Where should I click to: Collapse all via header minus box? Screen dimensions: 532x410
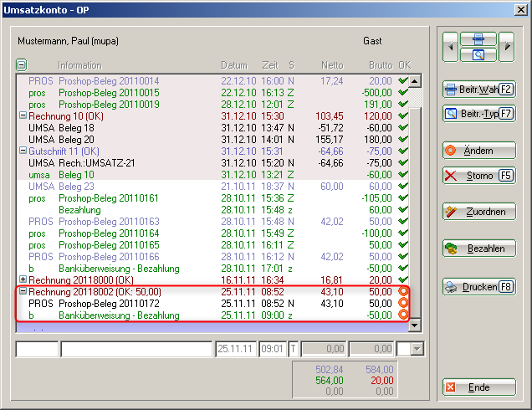tap(22, 64)
